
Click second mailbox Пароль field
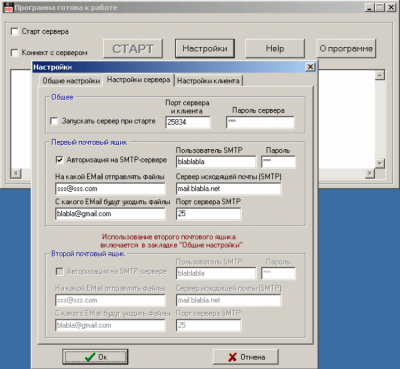click(x=278, y=273)
